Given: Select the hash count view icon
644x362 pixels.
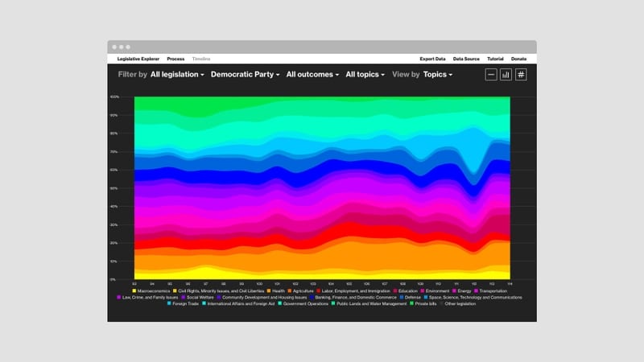Looking at the screenshot, I should pos(521,75).
